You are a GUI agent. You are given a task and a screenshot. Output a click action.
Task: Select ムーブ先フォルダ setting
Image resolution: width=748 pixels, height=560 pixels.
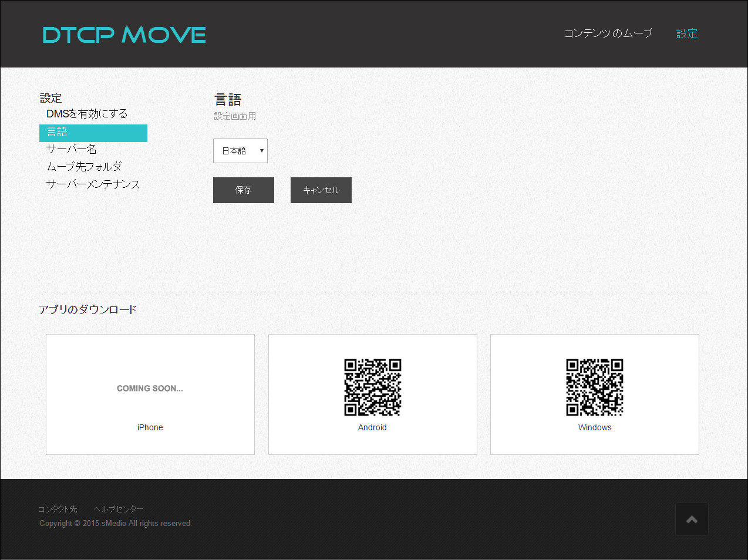click(83, 166)
